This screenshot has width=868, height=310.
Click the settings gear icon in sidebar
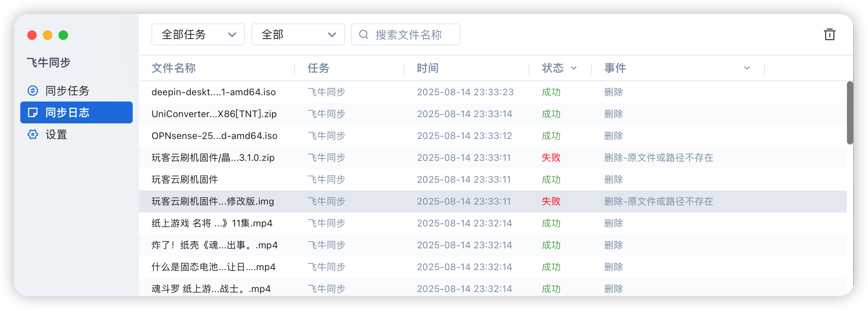[33, 134]
